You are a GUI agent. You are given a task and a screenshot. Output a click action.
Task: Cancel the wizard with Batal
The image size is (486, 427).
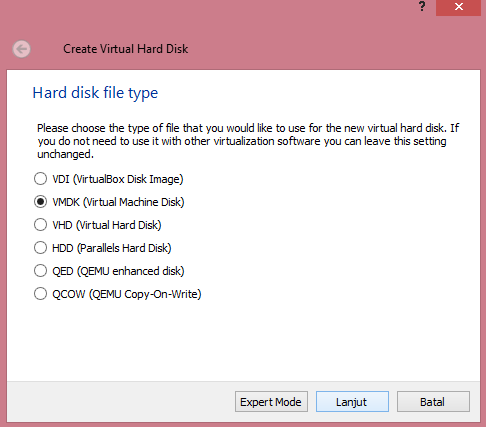(433, 402)
